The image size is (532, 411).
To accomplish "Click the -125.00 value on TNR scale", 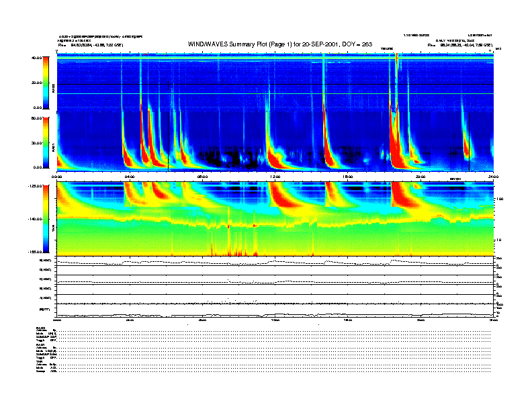I will (x=36, y=186).
